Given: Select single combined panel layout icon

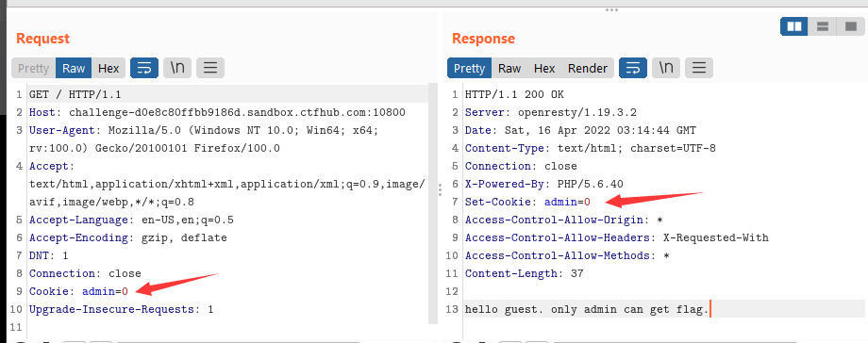Looking at the screenshot, I should 850,26.
